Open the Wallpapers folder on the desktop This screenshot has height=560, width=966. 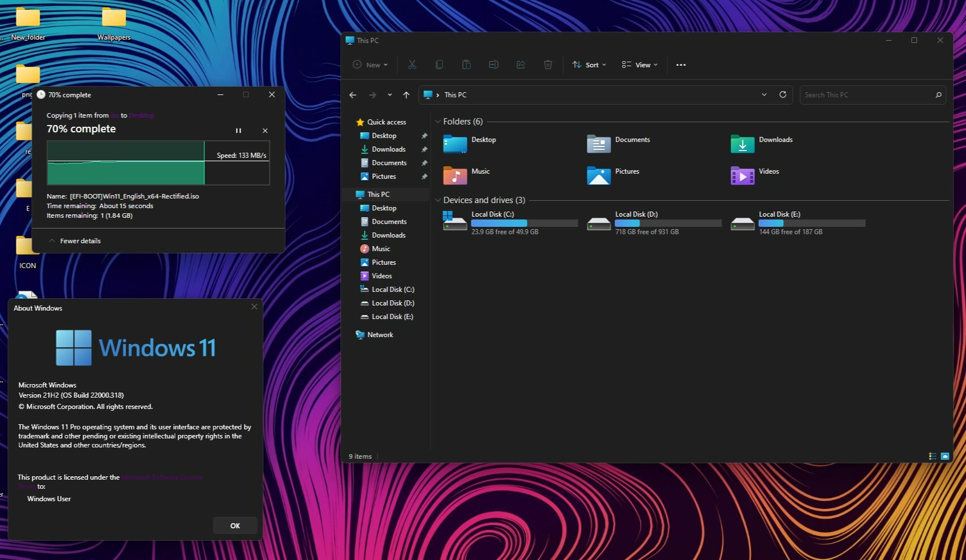pyautogui.click(x=114, y=24)
